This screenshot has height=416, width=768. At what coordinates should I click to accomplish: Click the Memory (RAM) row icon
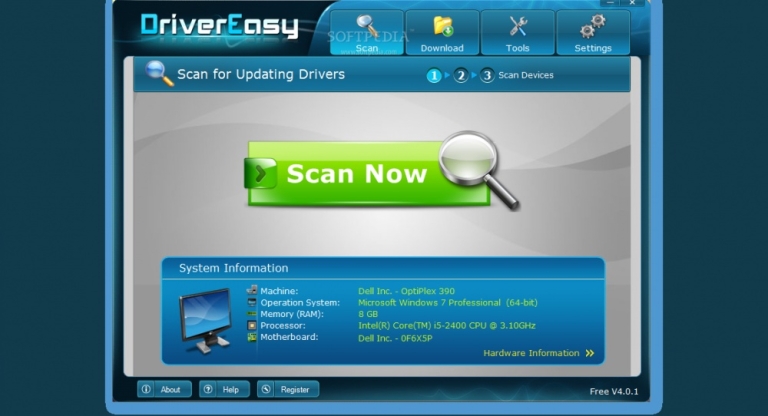tap(252, 314)
